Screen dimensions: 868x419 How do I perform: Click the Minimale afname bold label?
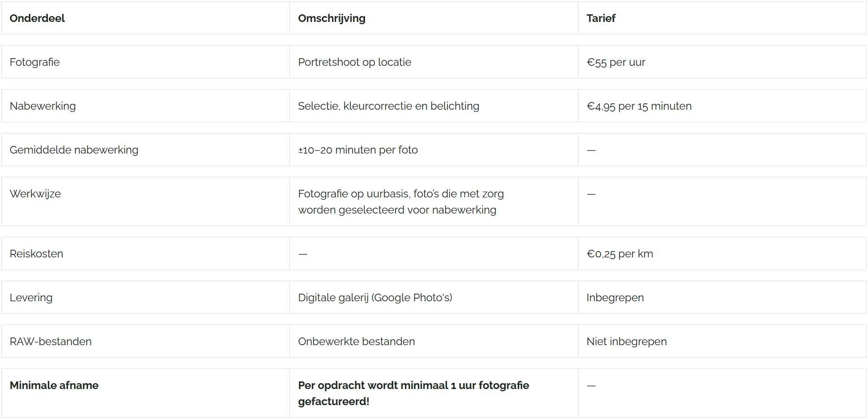pos(54,385)
